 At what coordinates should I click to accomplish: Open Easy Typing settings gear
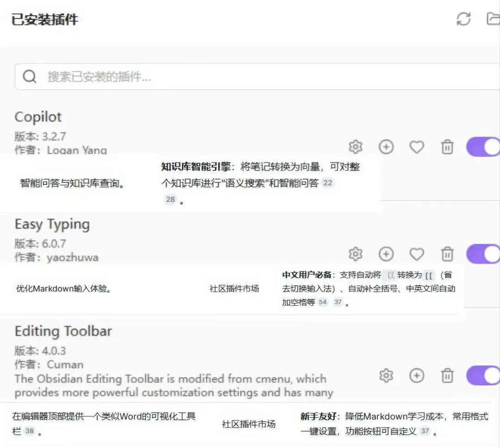(356, 254)
